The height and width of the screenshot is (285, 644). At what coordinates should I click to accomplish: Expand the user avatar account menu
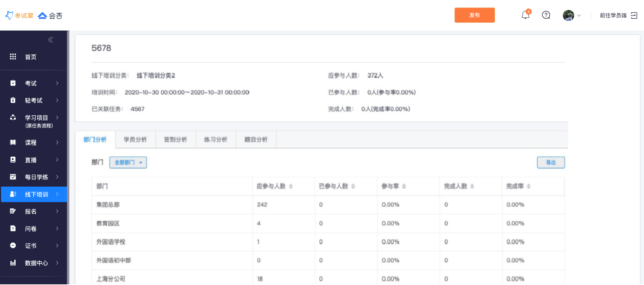(x=572, y=15)
